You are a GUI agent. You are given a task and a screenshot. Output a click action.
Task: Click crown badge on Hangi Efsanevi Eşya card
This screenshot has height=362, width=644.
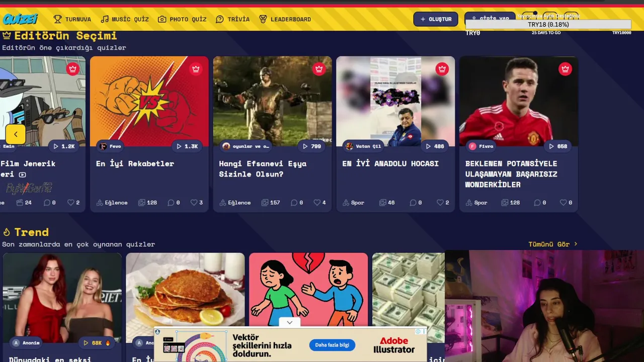[318, 69]
